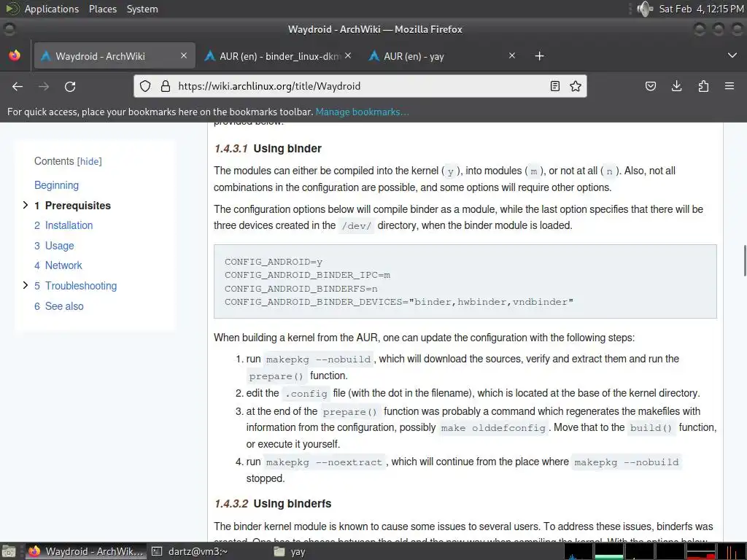The width and height of the screenshot is (747, 560).
Task: Open Firefox application hamburger menu
Action: point(729,86)
